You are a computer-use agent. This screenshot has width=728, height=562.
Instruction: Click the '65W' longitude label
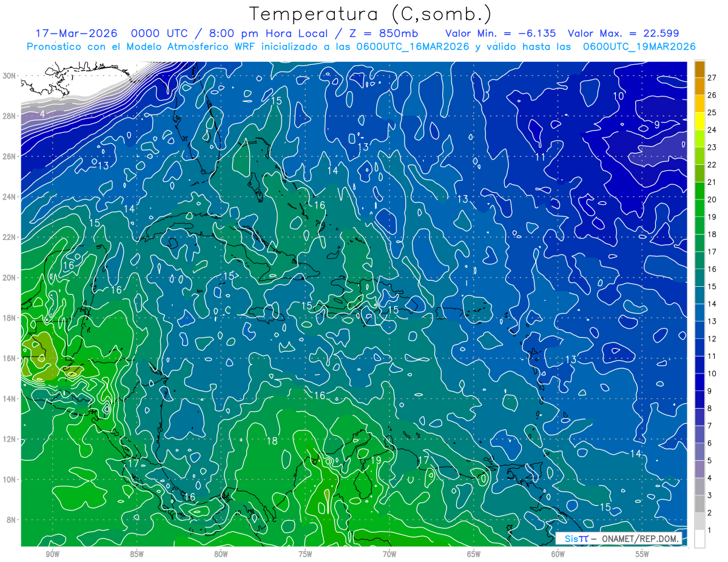click(x=474, y=554)
